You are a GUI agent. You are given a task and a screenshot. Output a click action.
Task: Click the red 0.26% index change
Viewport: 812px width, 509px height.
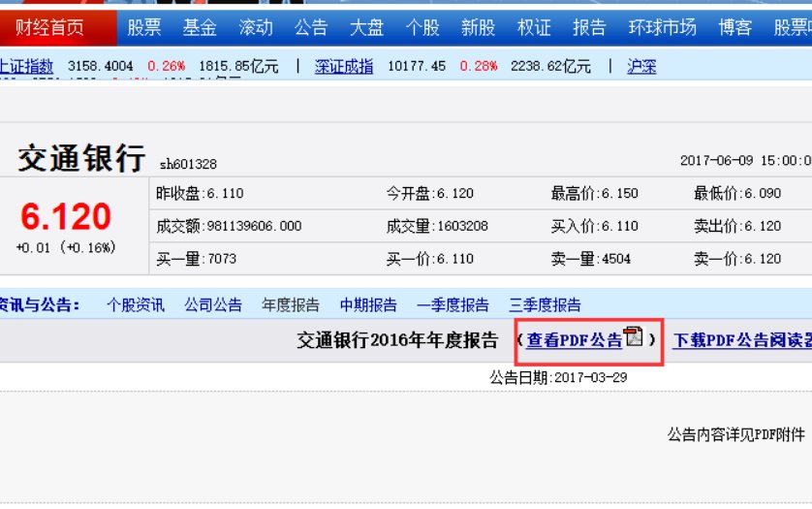[167, 66]
